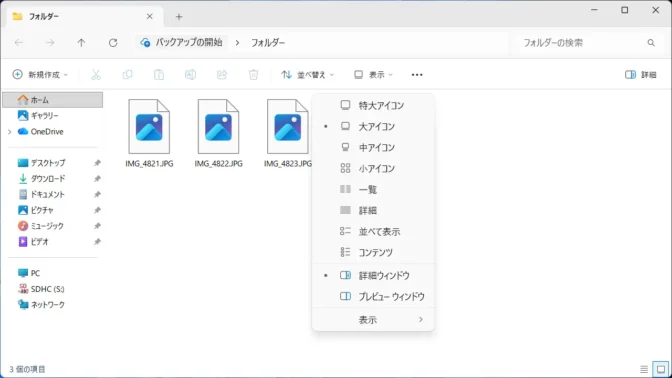The height and width of the screenshot is (378, 672).
Task: Select 小アイコン view option
Action: tap(373, 168)
